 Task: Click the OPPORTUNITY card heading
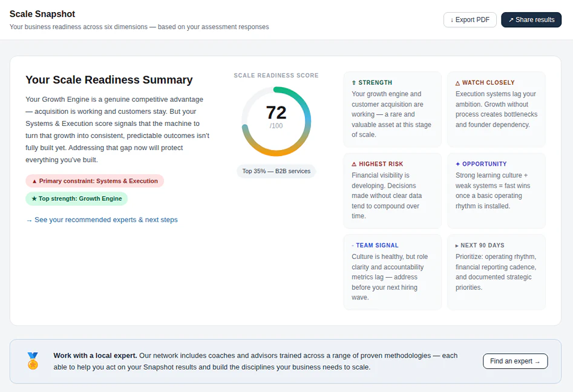[x=484, y=164]
